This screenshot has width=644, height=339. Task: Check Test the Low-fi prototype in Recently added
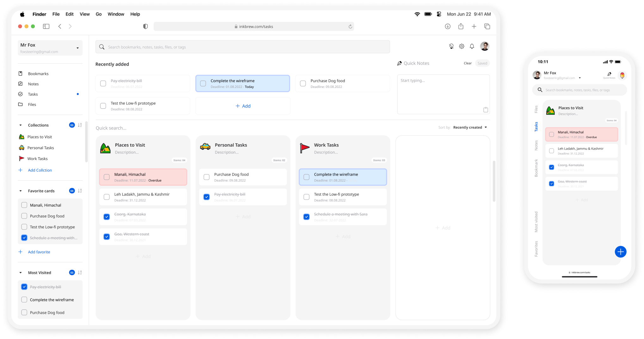pos(103,106)
